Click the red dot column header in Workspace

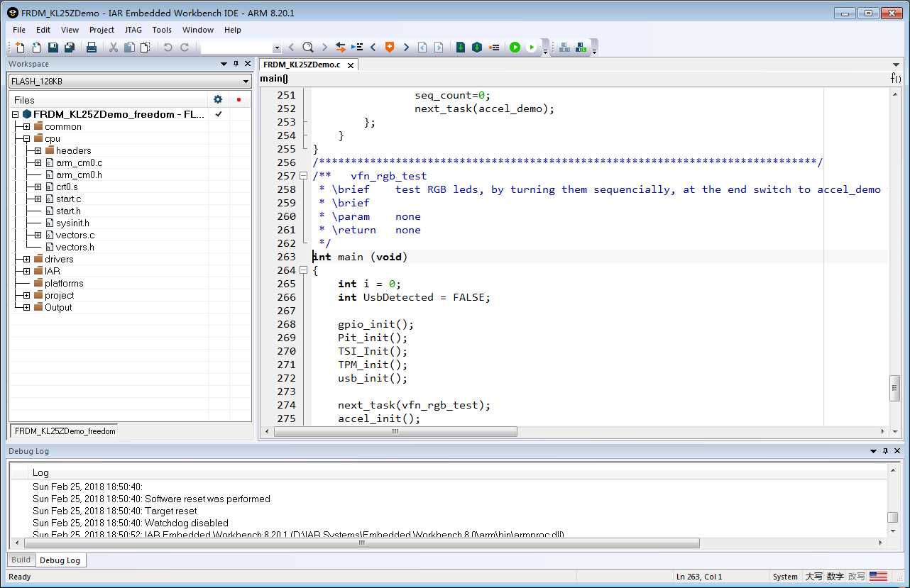(x=239, y=100)
